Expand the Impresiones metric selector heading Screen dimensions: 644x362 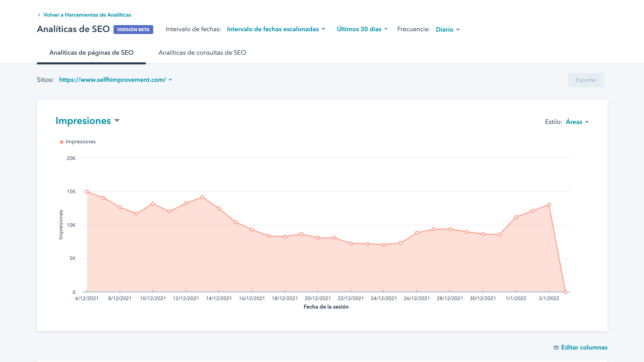click(88, 121)
